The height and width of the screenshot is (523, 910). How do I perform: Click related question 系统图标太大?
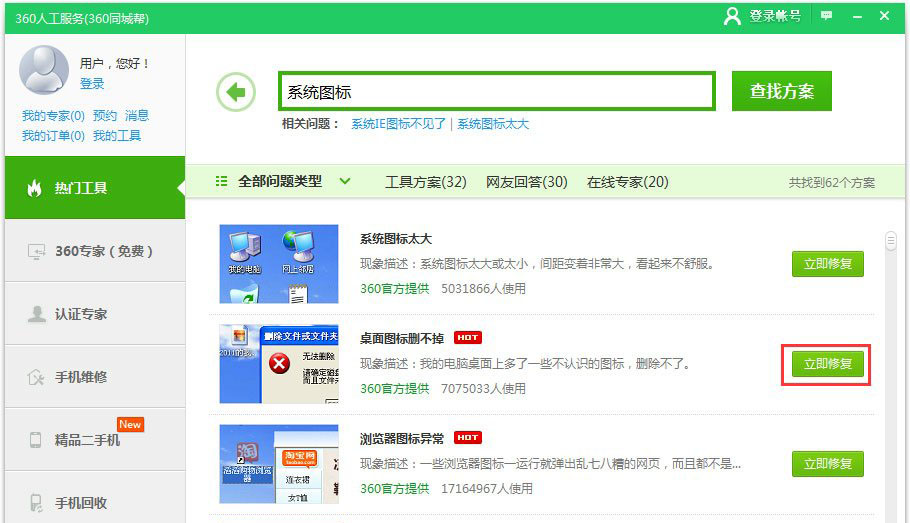pyautogui.click(x=493, y=124)
